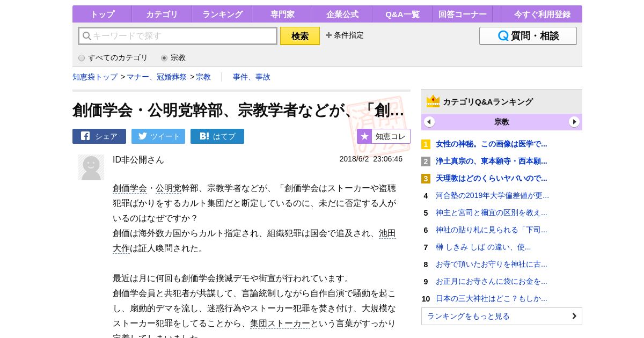Click the 知恵コレ label button
The width and height of the screenshot is (644, 338).
click(391, 136)
